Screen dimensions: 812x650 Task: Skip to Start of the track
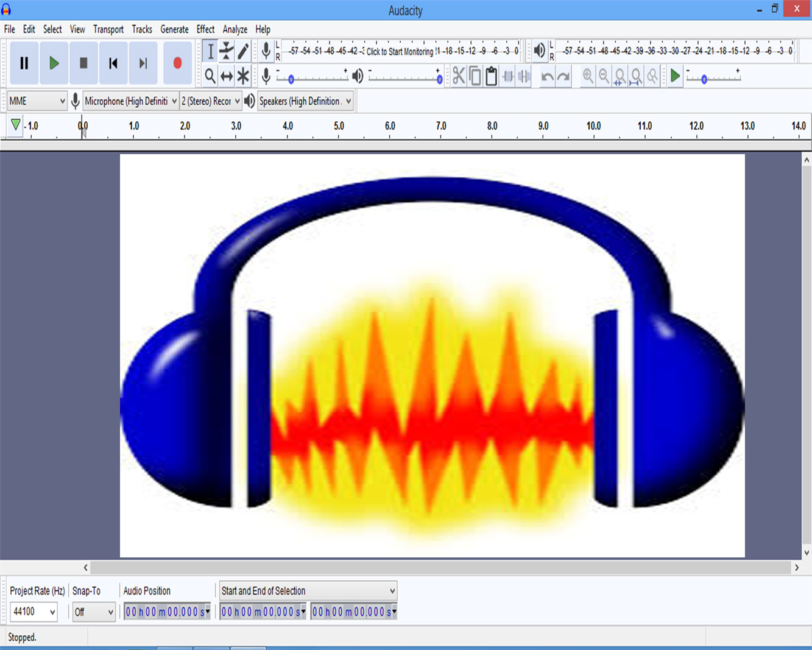[113, 63]
